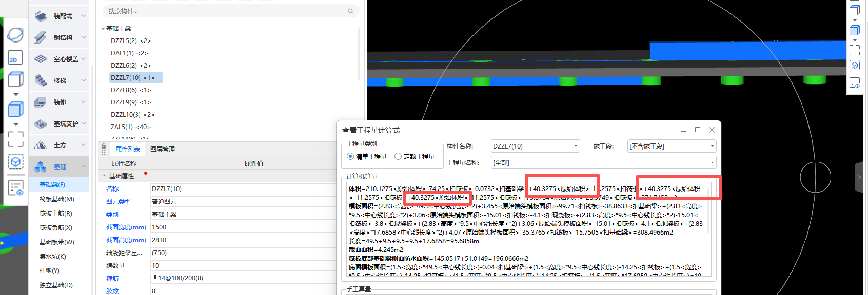868x295 pixels.
Task: Click the 箍筋 property link
Action: [112, 279]
